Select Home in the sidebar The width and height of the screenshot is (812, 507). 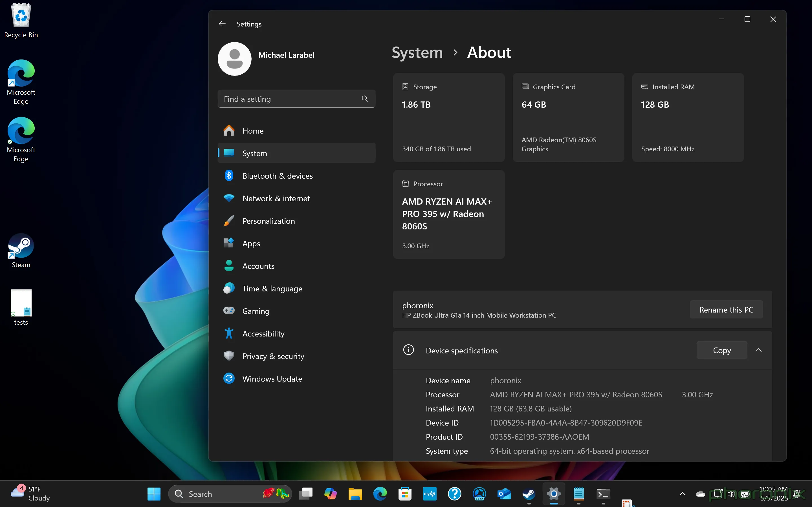tap(253, 131)
